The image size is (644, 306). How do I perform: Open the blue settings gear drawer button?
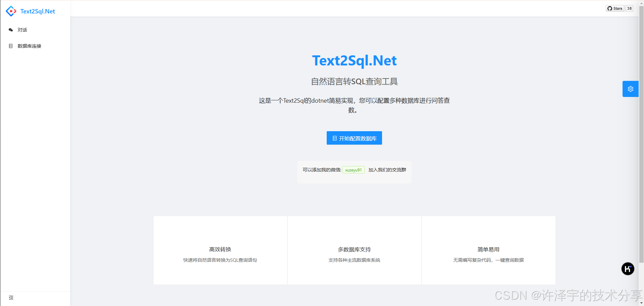pyautogui.click(x=631, y=89)
